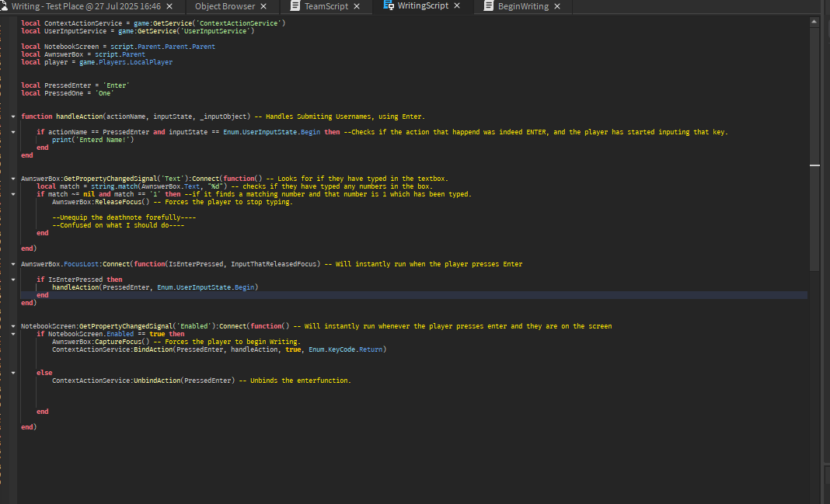830x504 pixels.
Task: Collapse the AwnswerBox.FocusLost connection block
Action: click(x=12, y=263)
